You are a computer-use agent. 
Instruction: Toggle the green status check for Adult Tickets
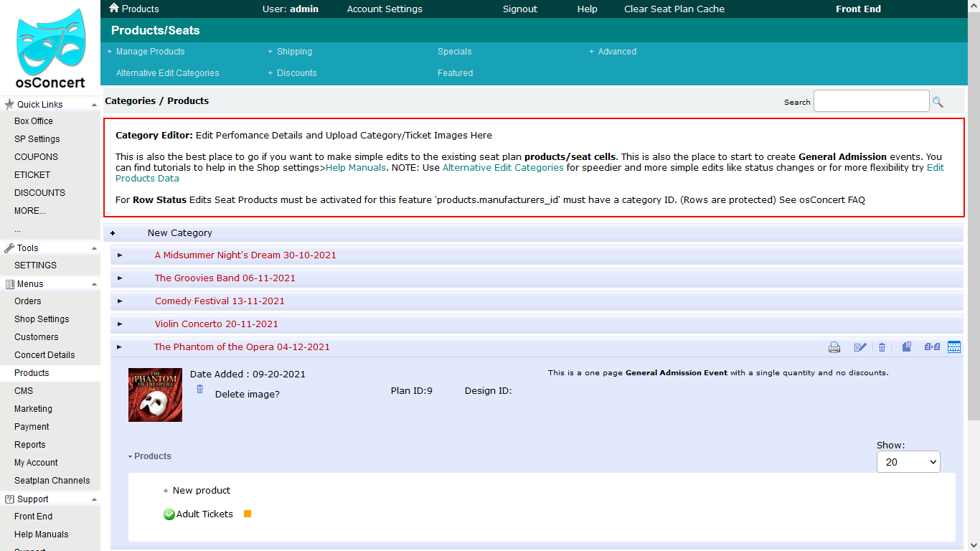click(x=169, y=514)
